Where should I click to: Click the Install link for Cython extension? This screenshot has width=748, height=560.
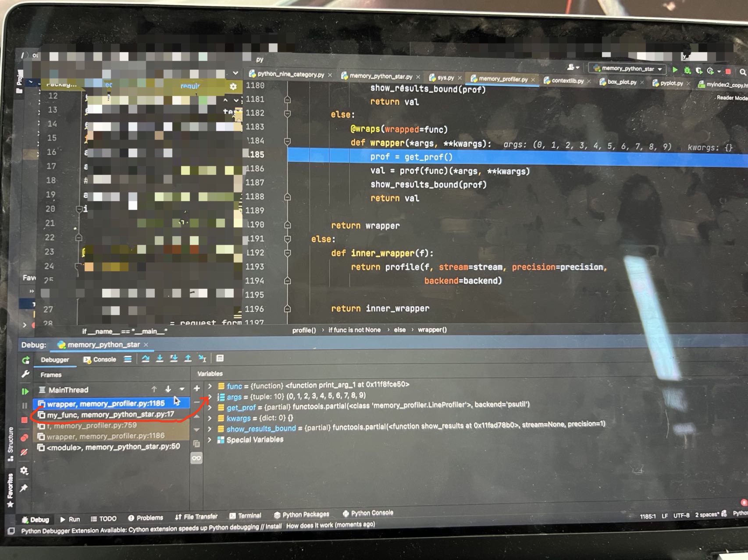[273, 527]
